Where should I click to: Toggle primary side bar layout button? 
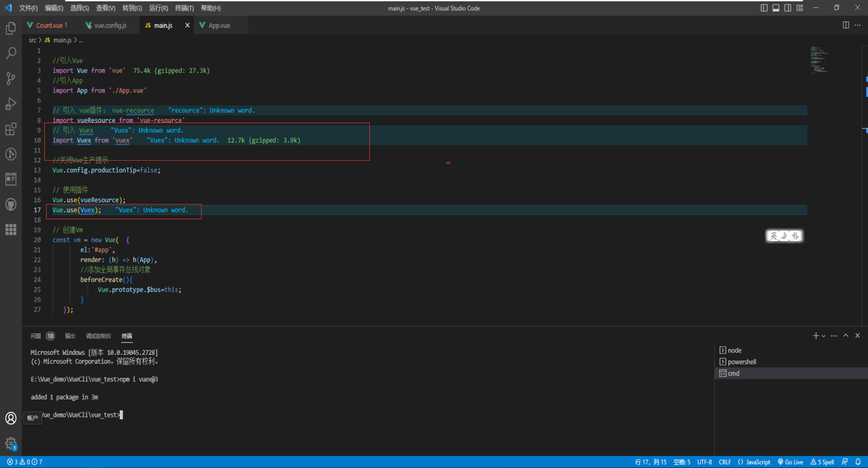(764, 8)
